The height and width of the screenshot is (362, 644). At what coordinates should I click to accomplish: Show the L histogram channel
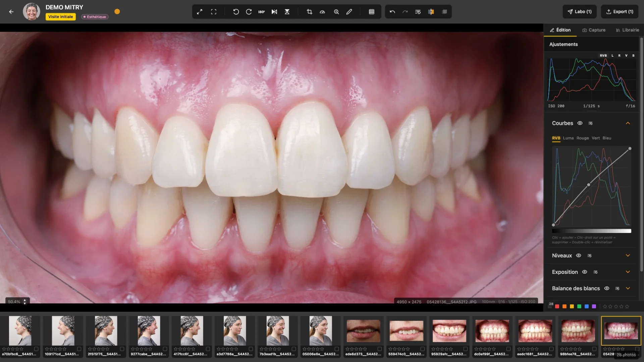click(x=612, y=56)
